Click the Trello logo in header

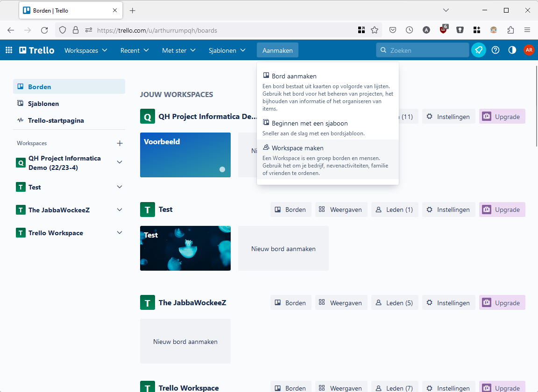tap(37, 50)
